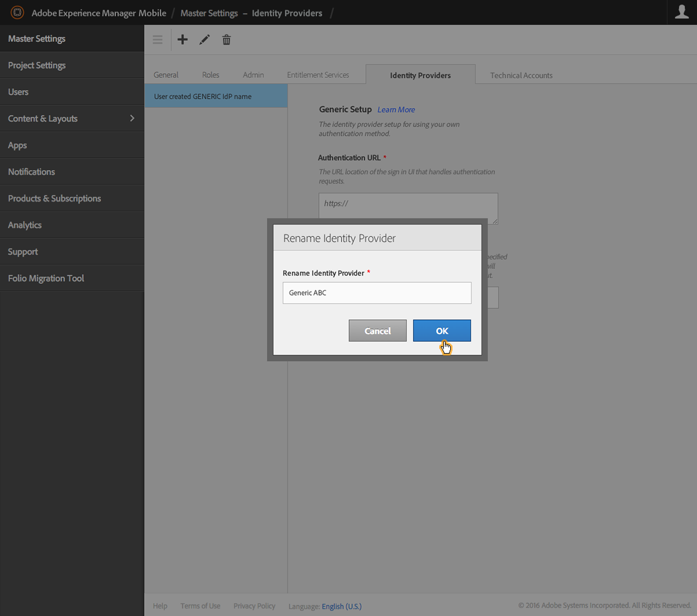Open Privacy Policy footer link
The width and height of the screenshot is (697, 616).
click(254, 606)
